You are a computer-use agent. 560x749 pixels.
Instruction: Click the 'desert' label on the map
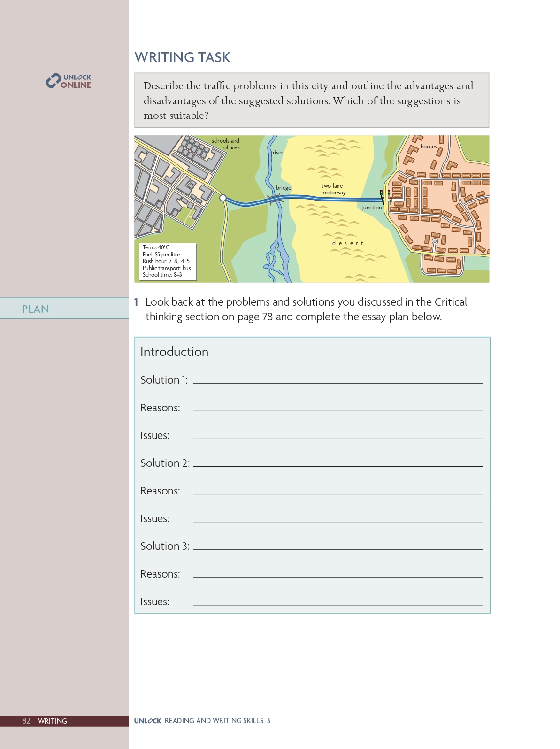coord(348,243)
